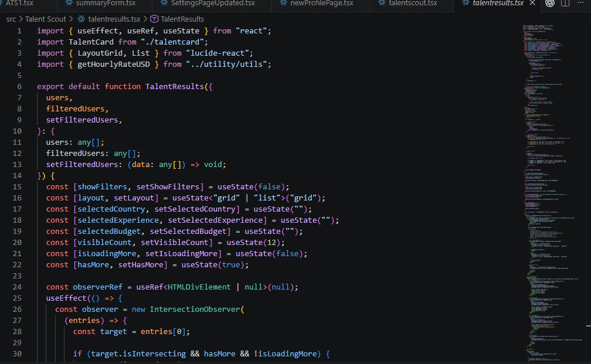Click the React icon on talentresults.tsx tab

tap(466, 3)
